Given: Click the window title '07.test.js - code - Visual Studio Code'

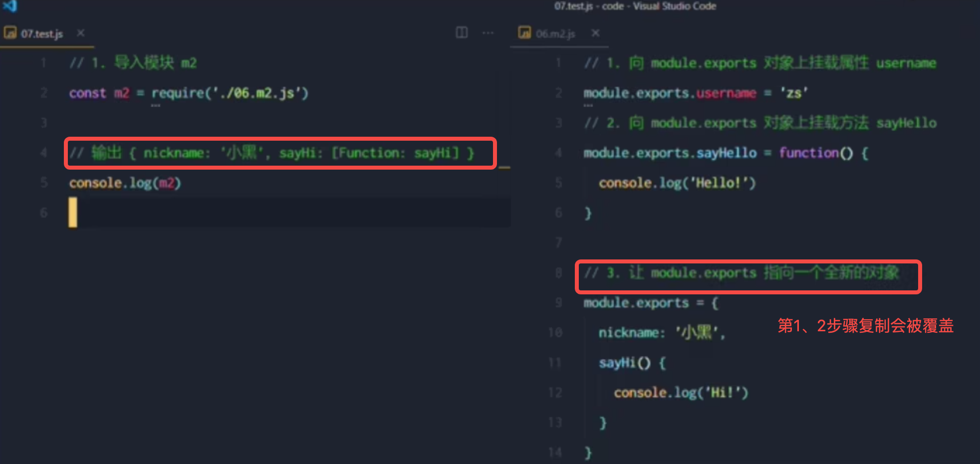Looking at the screenshot, I should [x=635, y=6].
